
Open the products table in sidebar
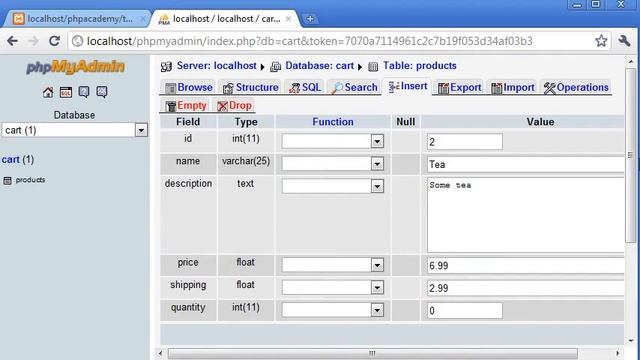[30, 180]
